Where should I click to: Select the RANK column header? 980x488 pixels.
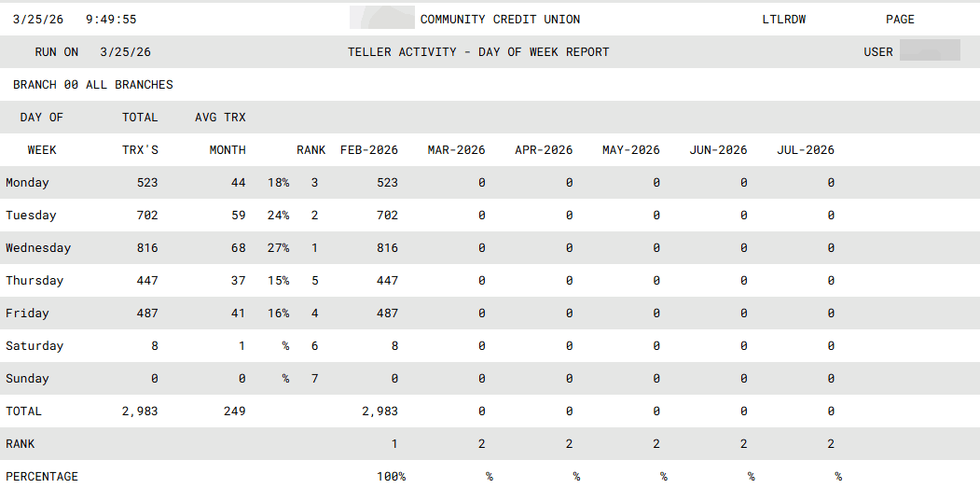tap(311, 150)
